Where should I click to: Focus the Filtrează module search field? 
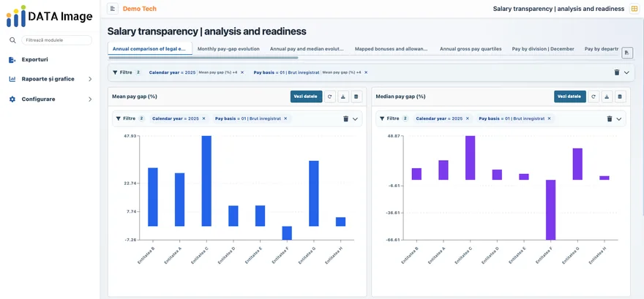(56, 40)
